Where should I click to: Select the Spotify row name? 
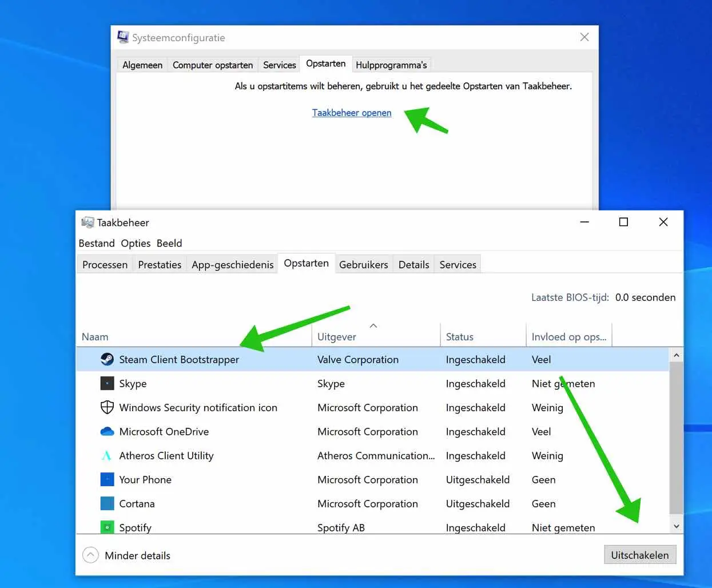click(135, 527)
